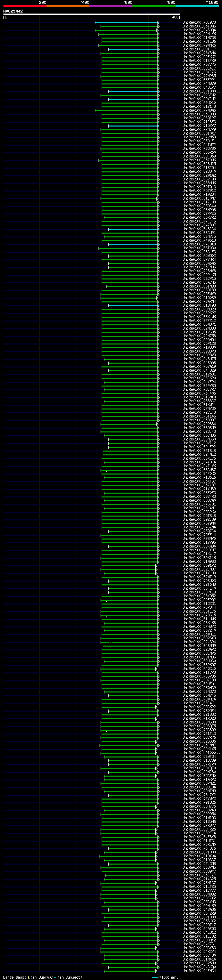The height and width of the screenshot is (980, 222).
Task: Click the hit label UniRef100_Q3BMM6
Action: coord(199,183)
